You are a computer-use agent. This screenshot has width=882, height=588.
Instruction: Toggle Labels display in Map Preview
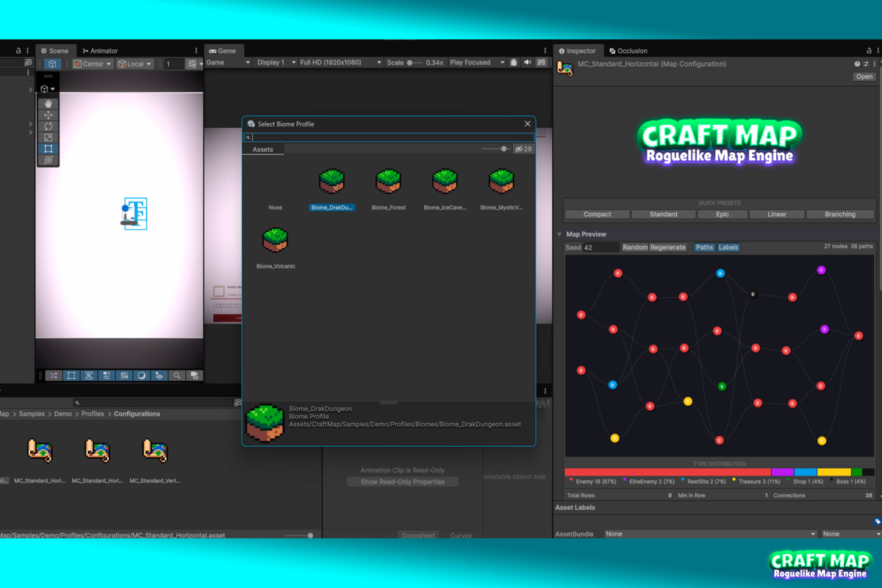728,248
